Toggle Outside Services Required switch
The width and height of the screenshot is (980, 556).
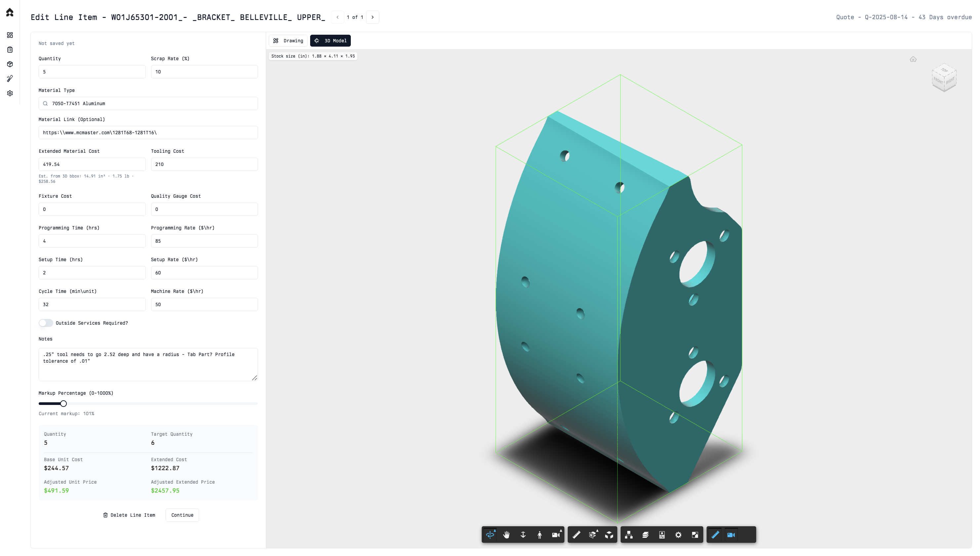pyautogui.click(x=46, y=323)
